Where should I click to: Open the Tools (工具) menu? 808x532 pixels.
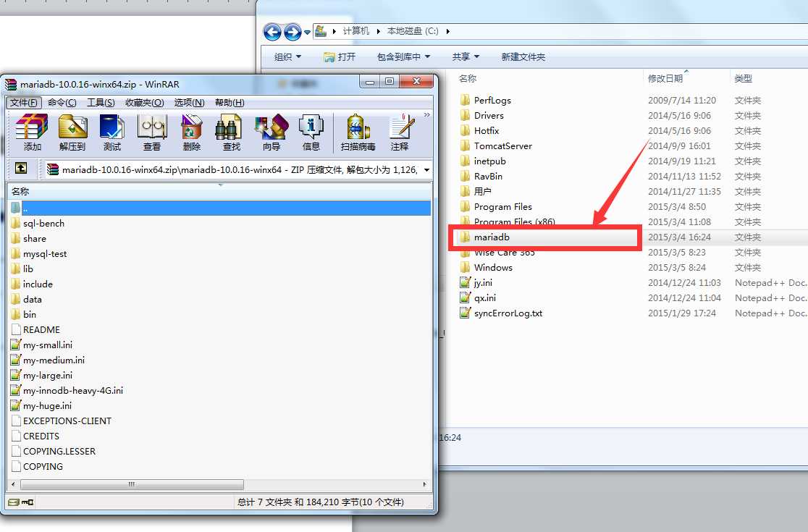tap(101, 103)
